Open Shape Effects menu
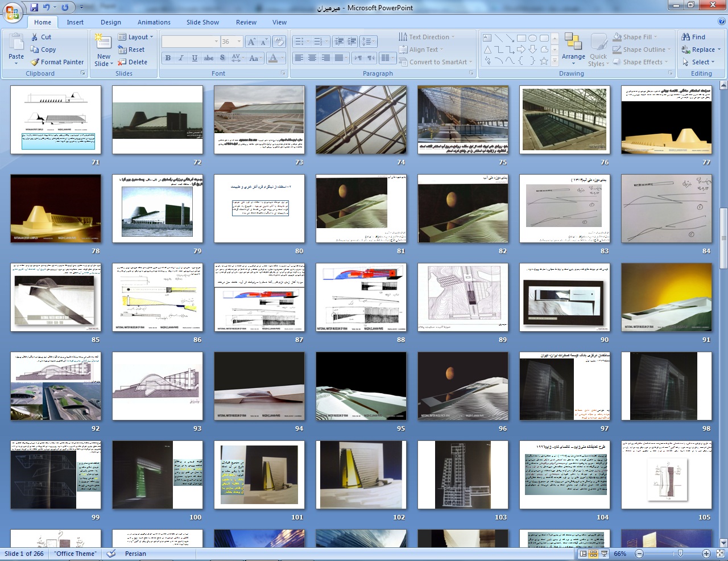 coord(642,62)
